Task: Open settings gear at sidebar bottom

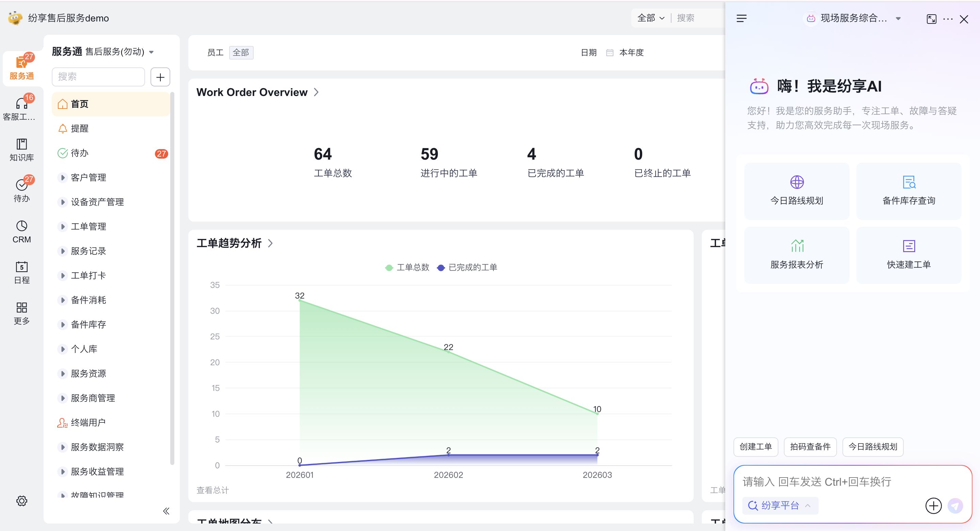Action: (22, 501)
